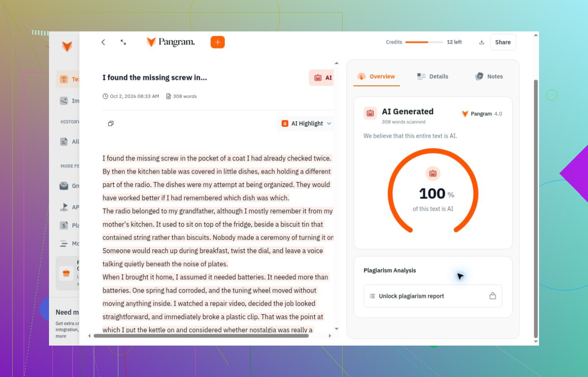Screen dimensions: 588x377
Task: Click the Credits progress bar
Action: (424, 42)
